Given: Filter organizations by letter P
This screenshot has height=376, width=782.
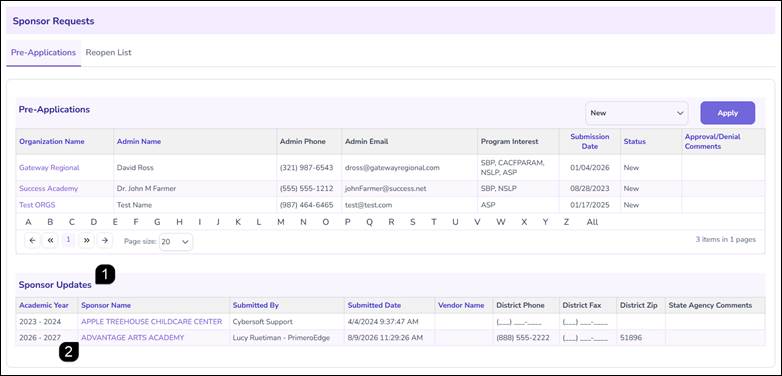Looking at the screenshot, I should (x=348, y=222).
